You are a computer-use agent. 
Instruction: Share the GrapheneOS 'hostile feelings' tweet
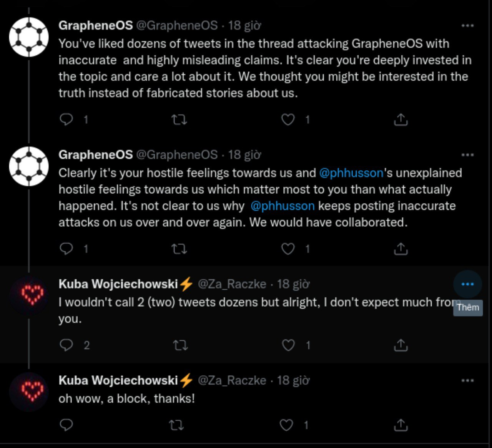point(401,249)
